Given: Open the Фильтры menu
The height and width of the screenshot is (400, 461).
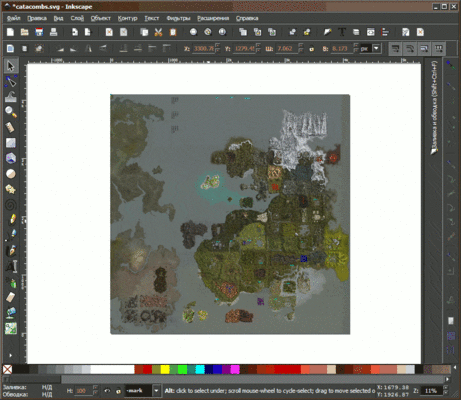Looking at the screenshot, I should pyautogui.click(x=178, y=18).
